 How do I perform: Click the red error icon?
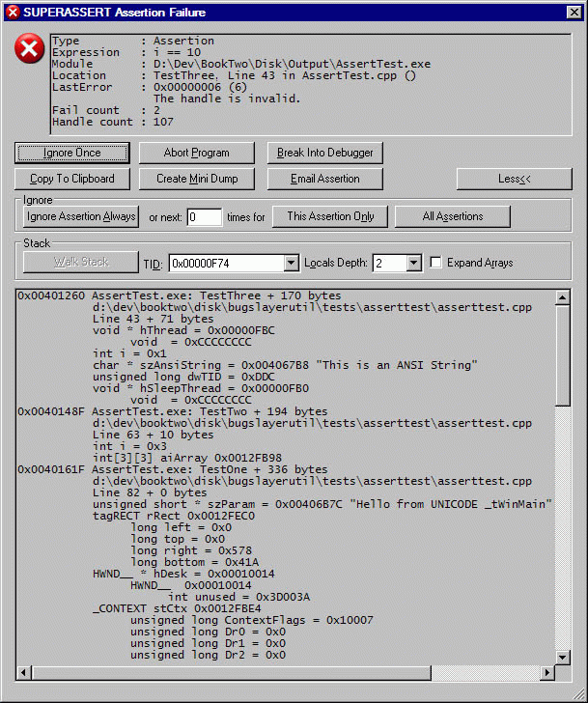click(x=30, y=49)
